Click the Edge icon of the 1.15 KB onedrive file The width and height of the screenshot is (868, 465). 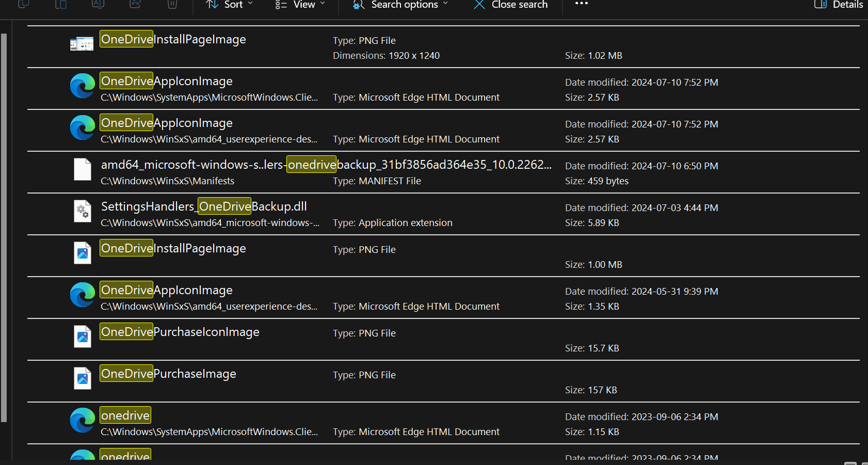click(x=83, y=420)
